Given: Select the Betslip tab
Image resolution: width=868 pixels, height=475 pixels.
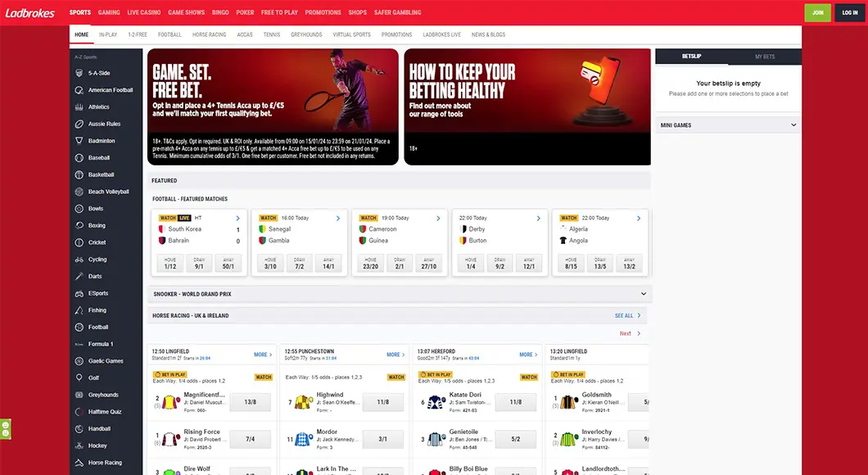Looking at the screenshot, I should click(691, 57).
